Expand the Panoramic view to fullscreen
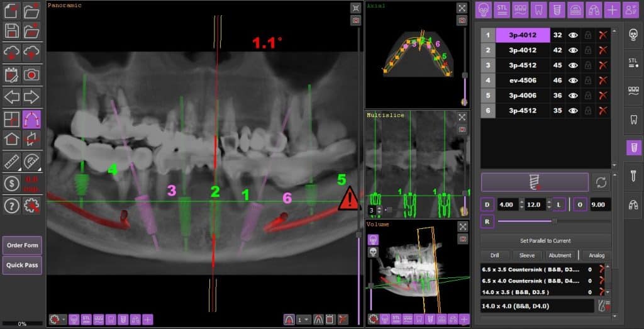This screenshot has width=644, height=329. pyautogui.click(x=356, y=8)
